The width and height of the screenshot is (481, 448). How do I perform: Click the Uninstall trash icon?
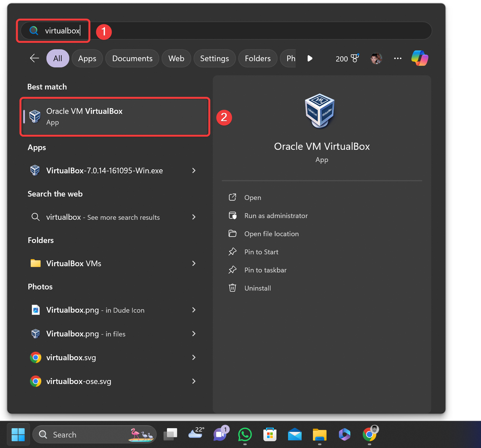click(x=232, y=288)
